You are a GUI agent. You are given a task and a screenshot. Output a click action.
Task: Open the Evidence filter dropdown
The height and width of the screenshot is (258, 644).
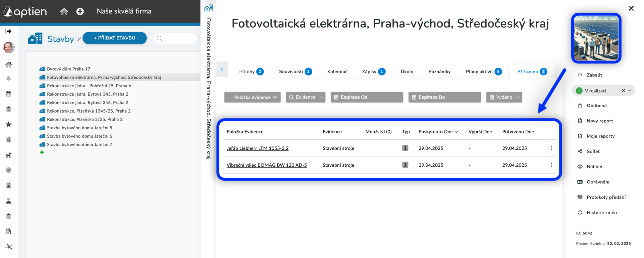tap(306, 97)
